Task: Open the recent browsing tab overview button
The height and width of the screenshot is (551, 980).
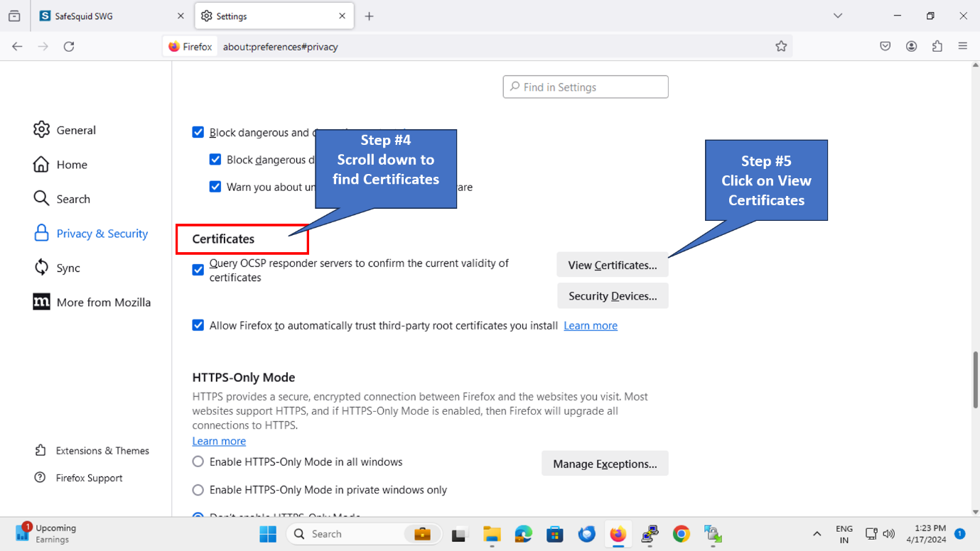Action: 14,16
